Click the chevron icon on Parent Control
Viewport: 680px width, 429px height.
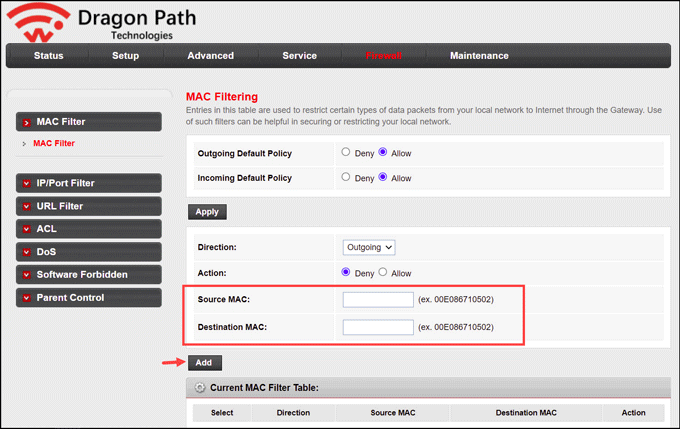(x=27, y=298)
